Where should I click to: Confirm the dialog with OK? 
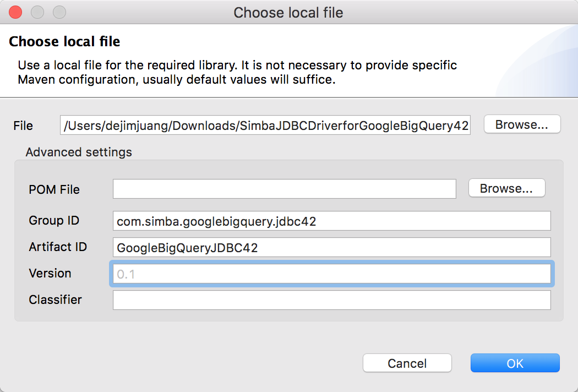515,363
